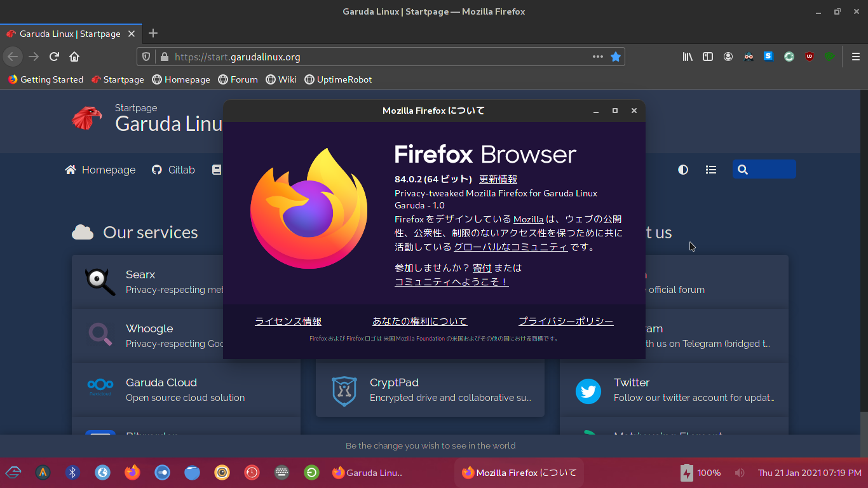
Task: Open the Arch-style A app in taskbar
Action: (x=43, y=472)
